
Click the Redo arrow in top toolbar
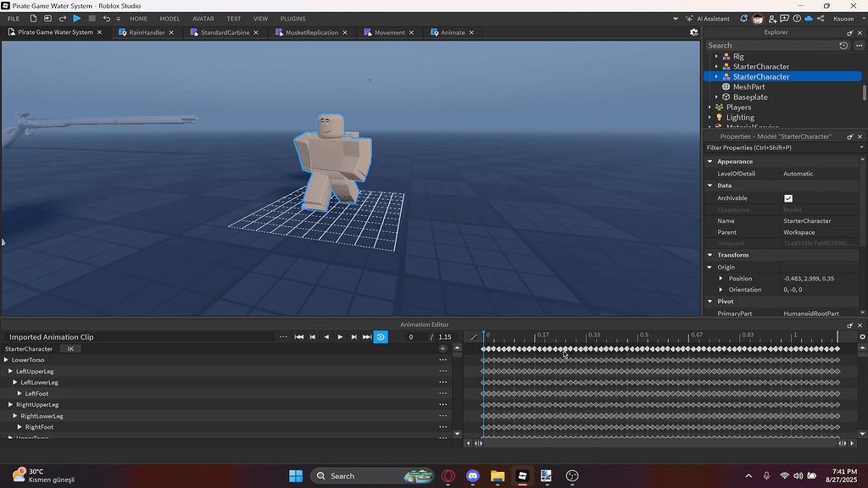(63, 19)
